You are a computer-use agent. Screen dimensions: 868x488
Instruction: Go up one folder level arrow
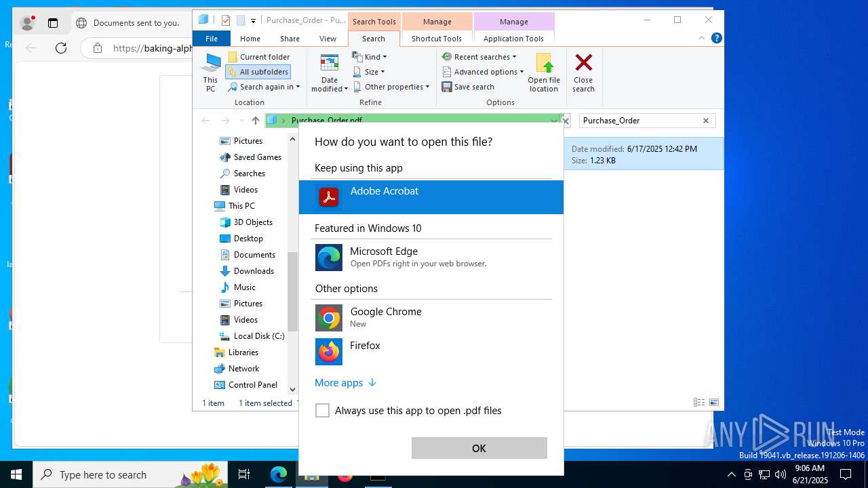tap(255, 121)
